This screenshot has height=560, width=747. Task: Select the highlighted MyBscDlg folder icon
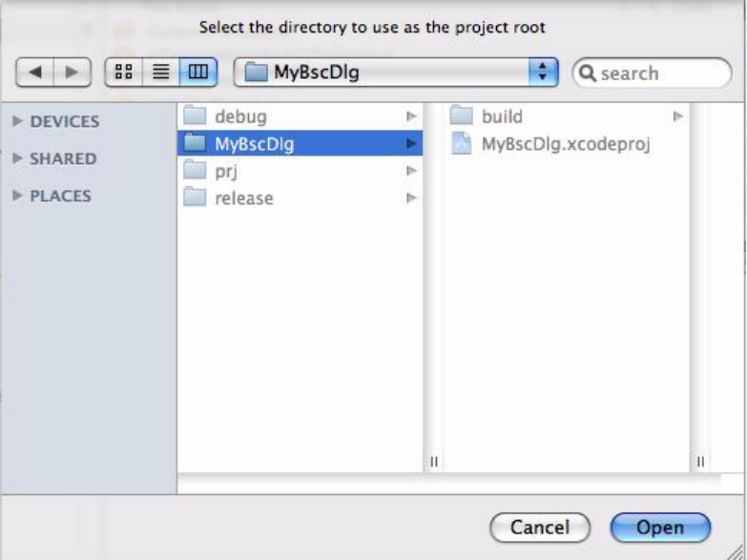pyautogui.click(x=196, y=143)
